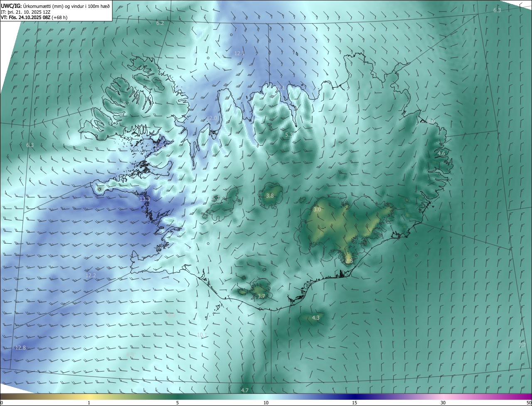
Task: Click the 30 tick on the color scale
Action: [x=443, y=403]
